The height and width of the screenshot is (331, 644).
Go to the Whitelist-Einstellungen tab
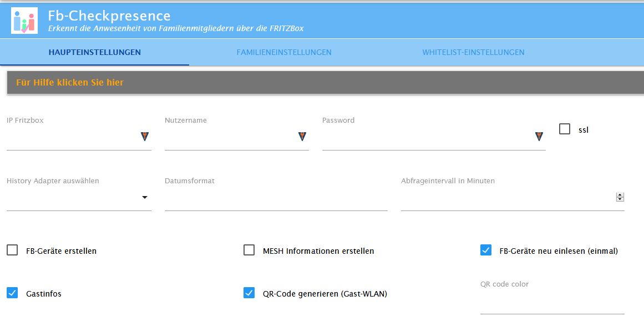(473, 52)
